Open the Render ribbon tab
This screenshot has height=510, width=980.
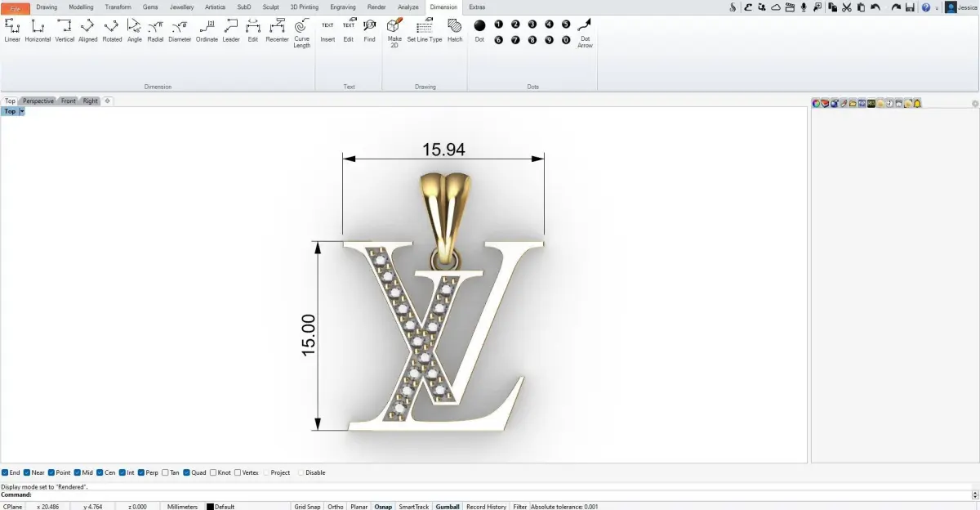pos(376,7)
